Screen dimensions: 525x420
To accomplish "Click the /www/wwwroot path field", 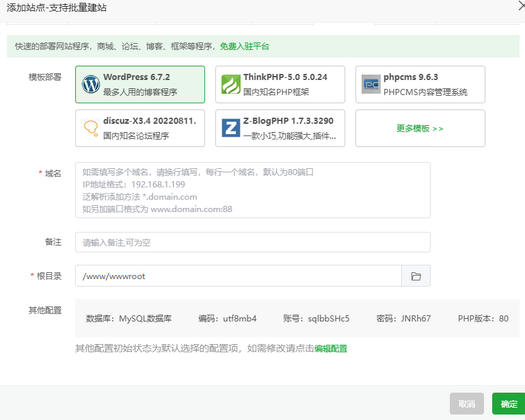I will click(x=238, y=276).
